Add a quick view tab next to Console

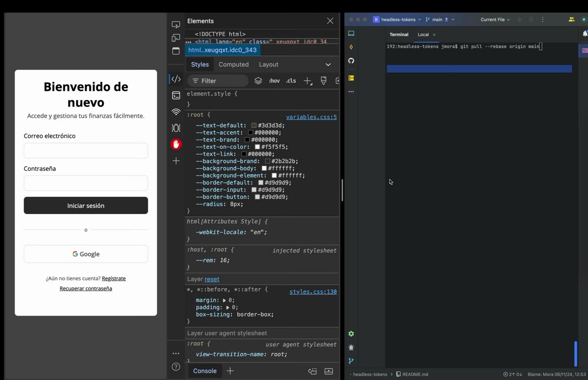(230, 371)
